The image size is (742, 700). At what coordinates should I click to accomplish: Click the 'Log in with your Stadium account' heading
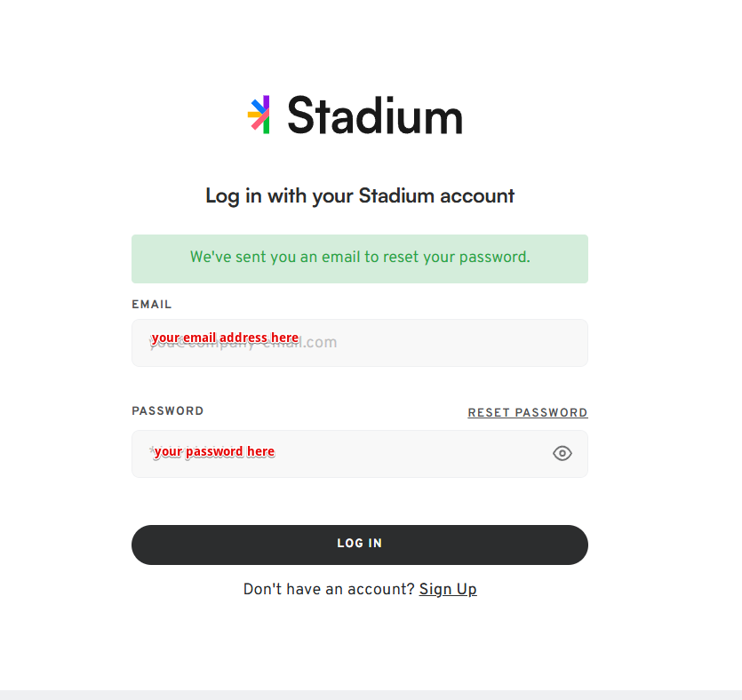360,195
